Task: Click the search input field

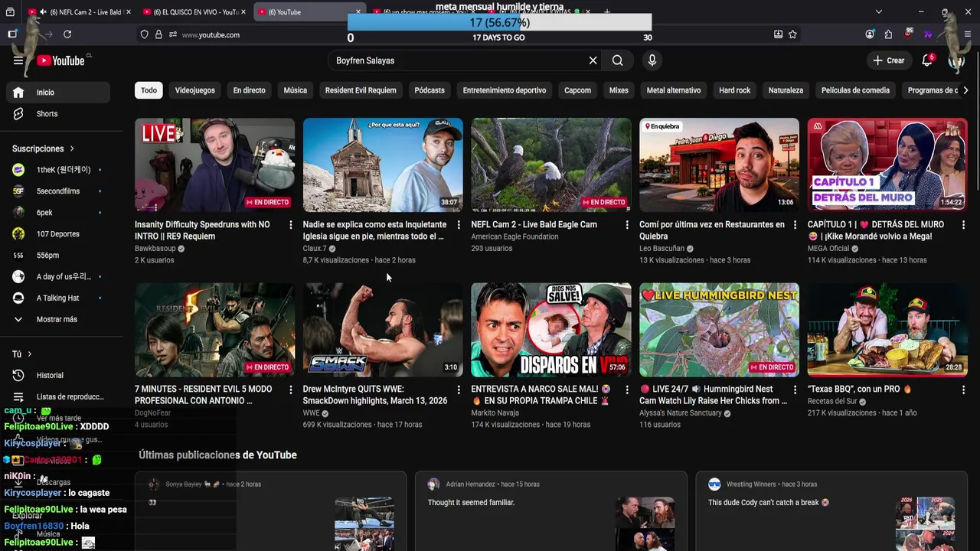Action: pos(458,60)
